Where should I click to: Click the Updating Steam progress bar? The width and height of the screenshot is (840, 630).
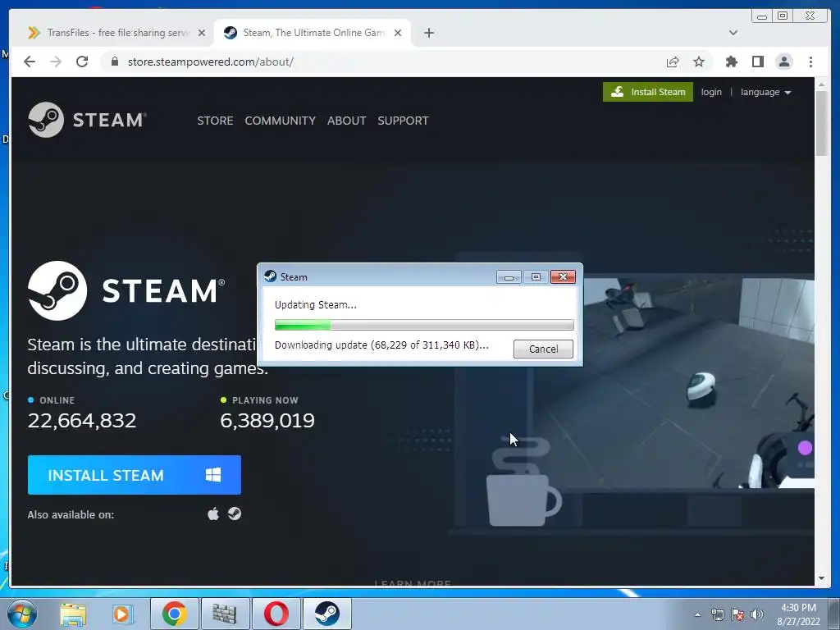pos(424,325)
